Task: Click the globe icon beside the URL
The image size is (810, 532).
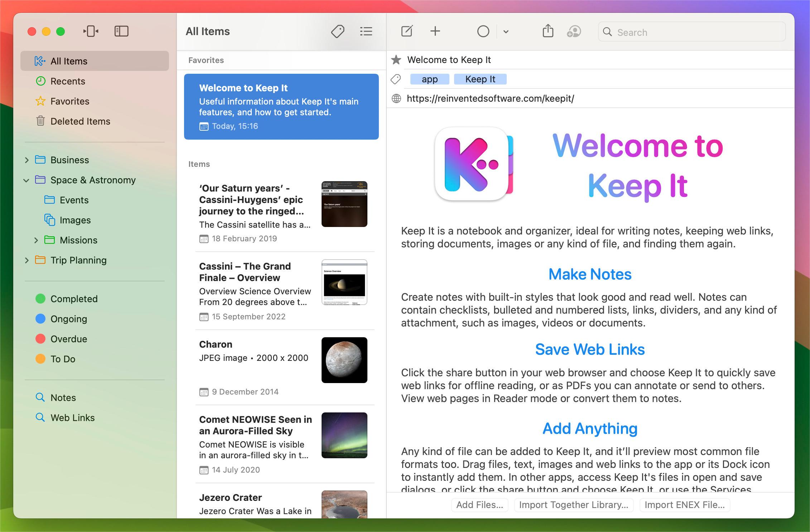Action: pyautogui.click(x=396, y=98)
